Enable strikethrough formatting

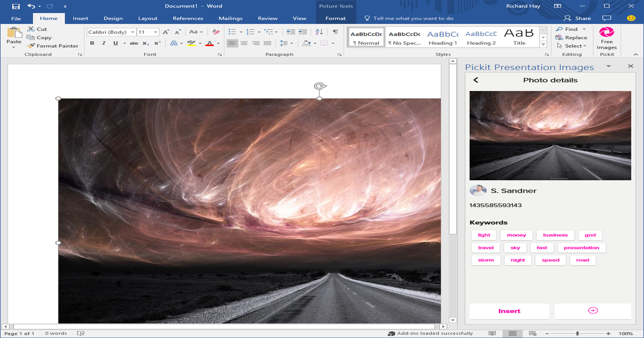(134, 43)
